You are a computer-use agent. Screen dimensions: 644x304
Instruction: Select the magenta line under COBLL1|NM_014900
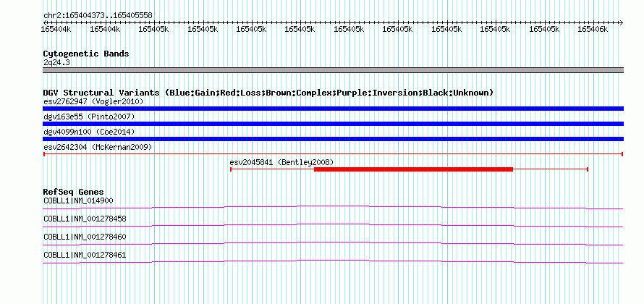coord(333,207)
